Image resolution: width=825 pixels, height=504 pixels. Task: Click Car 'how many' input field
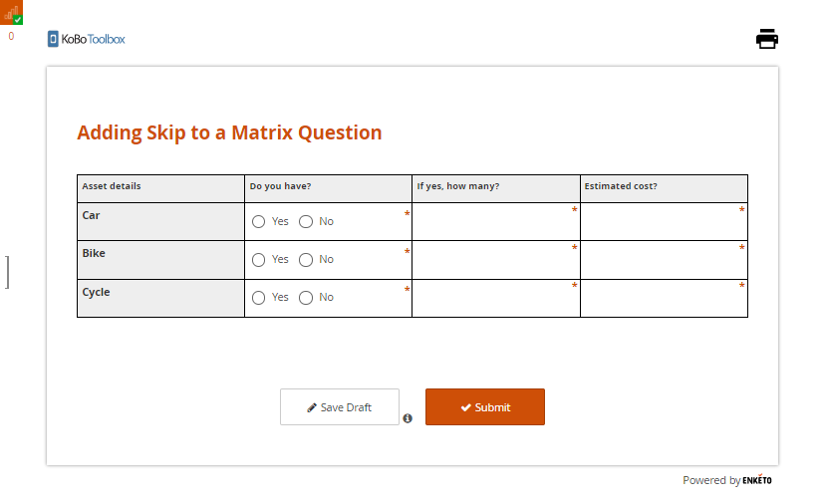(495, 222)
